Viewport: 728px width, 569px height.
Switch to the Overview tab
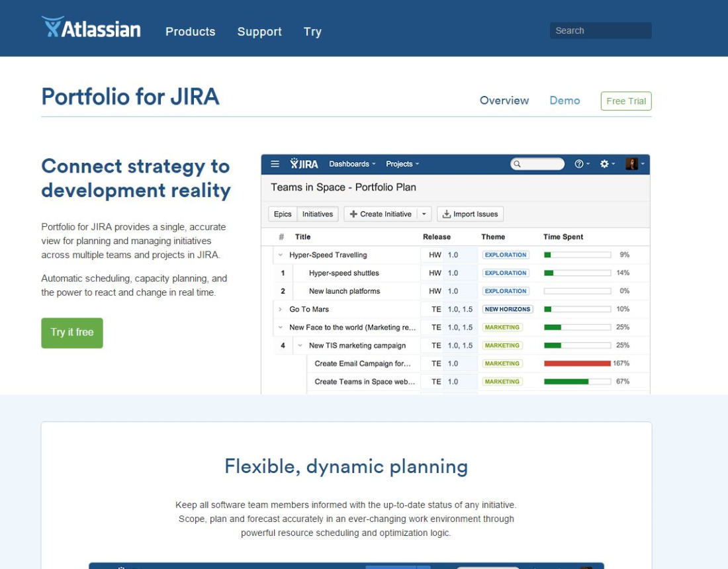504,101
